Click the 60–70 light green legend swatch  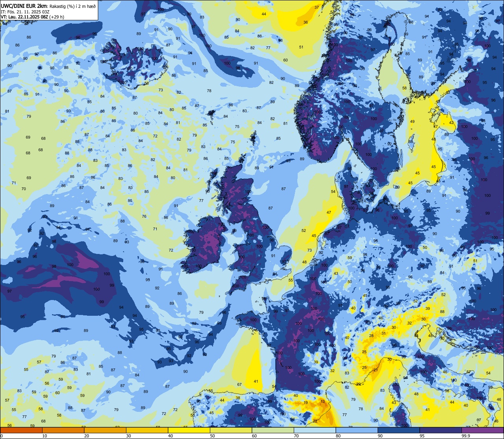(x=273, y=430)
